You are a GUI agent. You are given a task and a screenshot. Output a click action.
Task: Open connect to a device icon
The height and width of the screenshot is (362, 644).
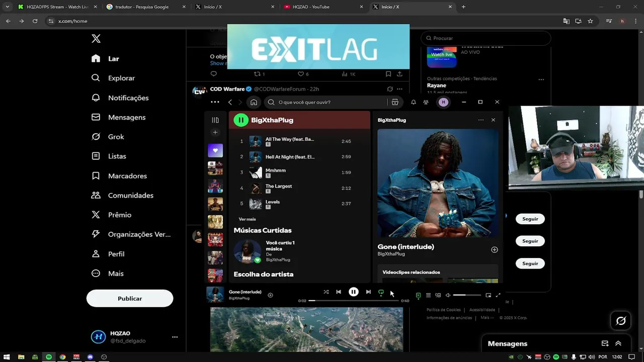(438, 295)
